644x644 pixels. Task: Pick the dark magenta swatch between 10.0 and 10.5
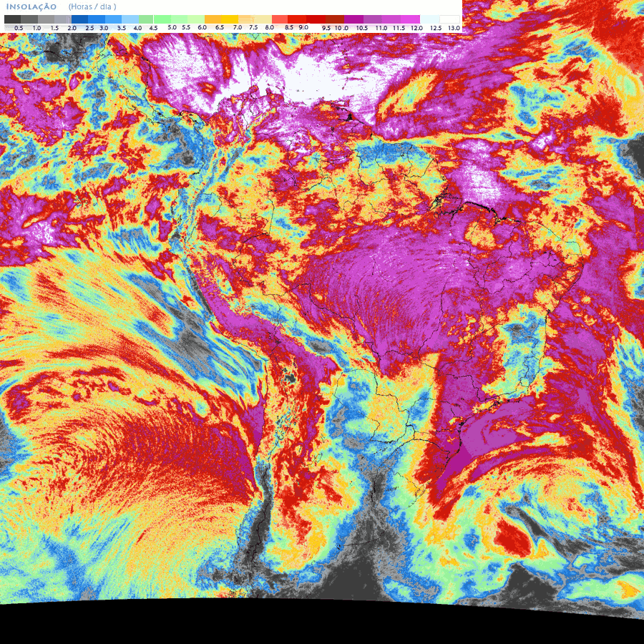click(353, 19)
